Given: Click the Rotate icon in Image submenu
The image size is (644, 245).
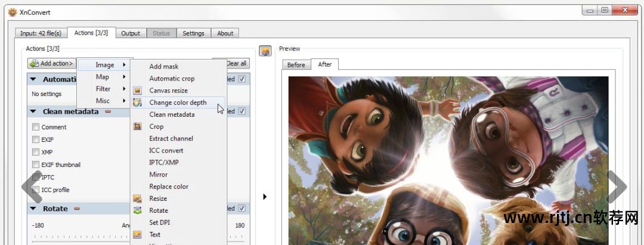Looking at the screenshot, I should coord(138,210).
